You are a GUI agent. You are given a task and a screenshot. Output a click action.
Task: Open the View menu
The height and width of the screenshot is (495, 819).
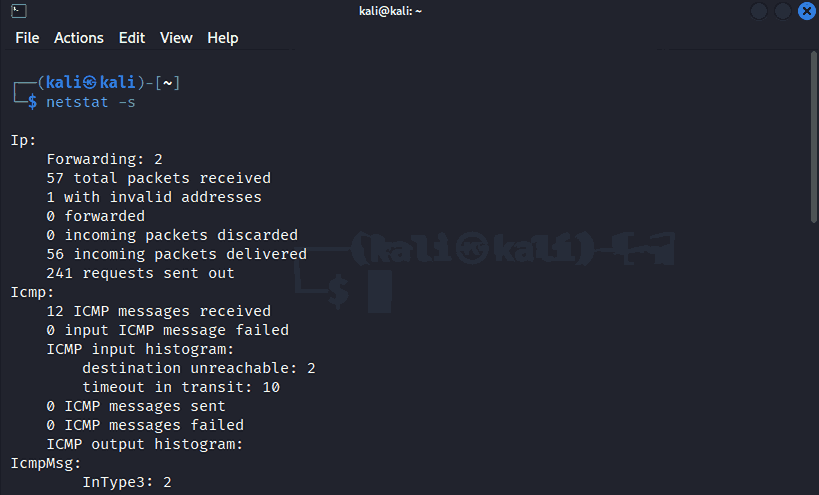[176, 38]
